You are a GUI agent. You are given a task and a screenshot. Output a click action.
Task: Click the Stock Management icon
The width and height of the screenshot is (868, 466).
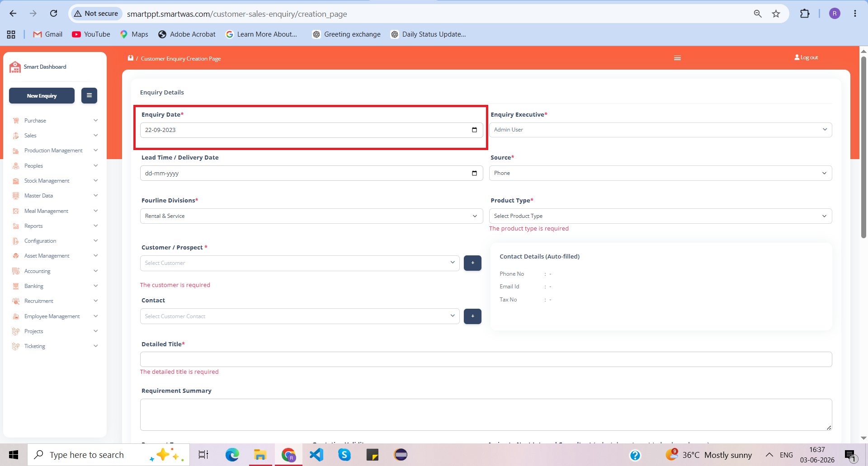[16, 181]
